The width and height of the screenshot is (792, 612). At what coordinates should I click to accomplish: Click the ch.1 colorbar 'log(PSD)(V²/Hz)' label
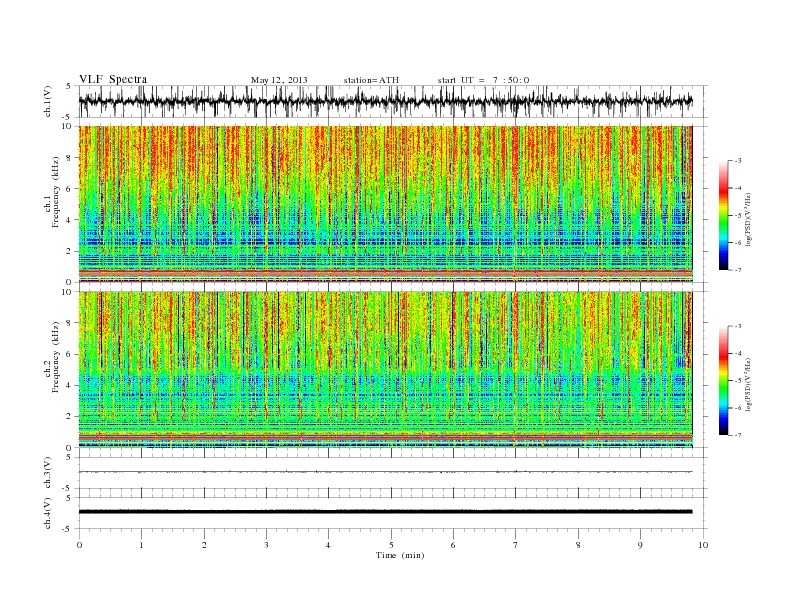click(x=749, y=220)
